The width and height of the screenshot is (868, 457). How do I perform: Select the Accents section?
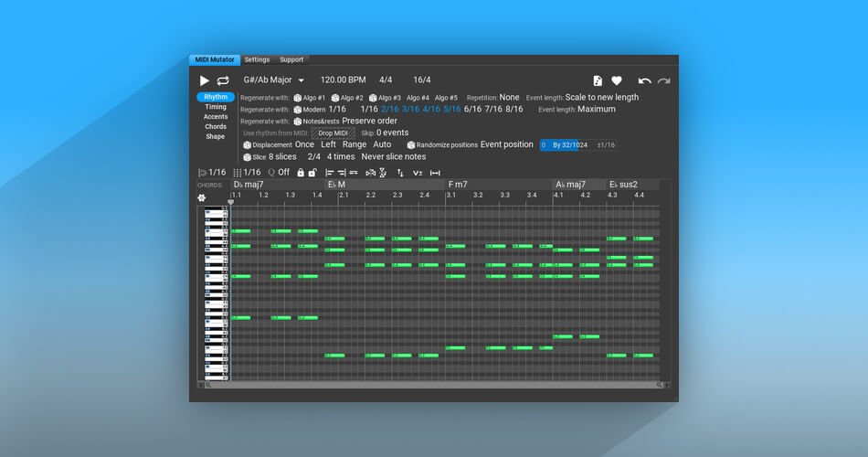(x=216, y=117)
